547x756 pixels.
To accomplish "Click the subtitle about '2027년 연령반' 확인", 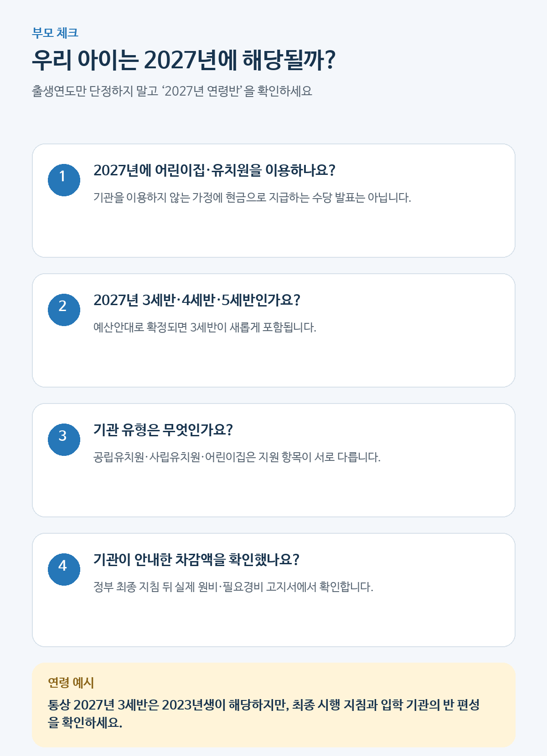I will coord(172,91).
